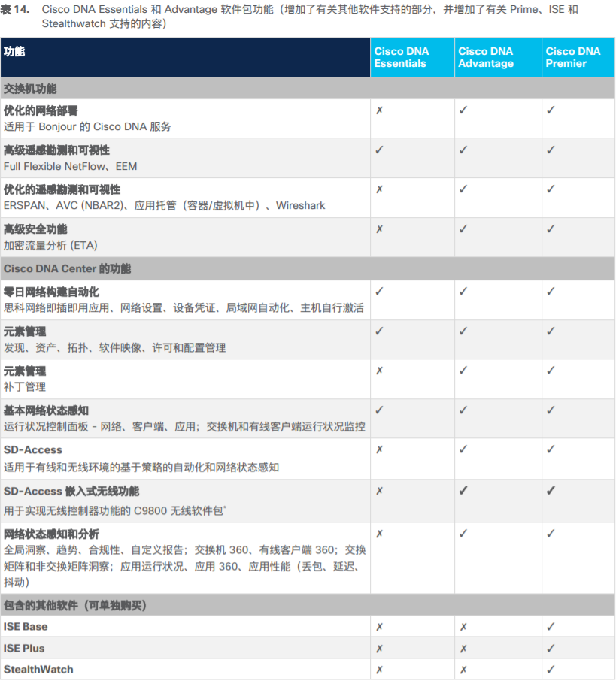This screenshot has width=616, height=681.
Task: Click the Advantage check mark for 零日网络构建自动化
Action: point(463,292)
